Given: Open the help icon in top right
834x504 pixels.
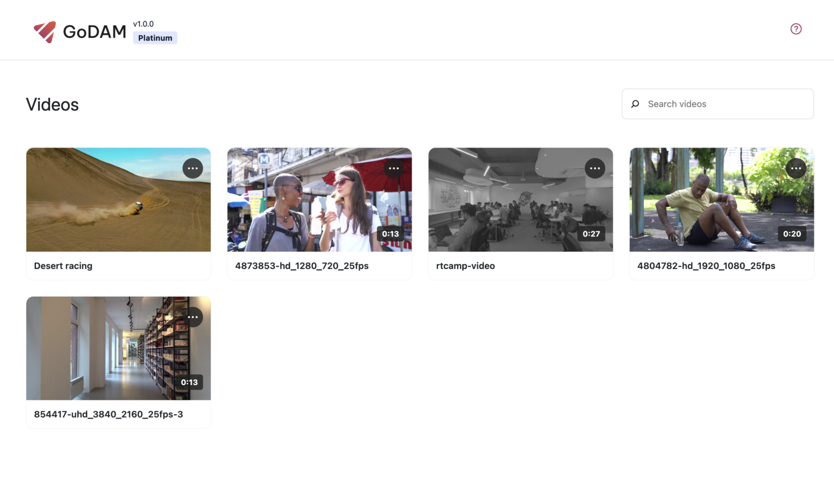Looking at the screenshot, I should [x=796, y=29].
